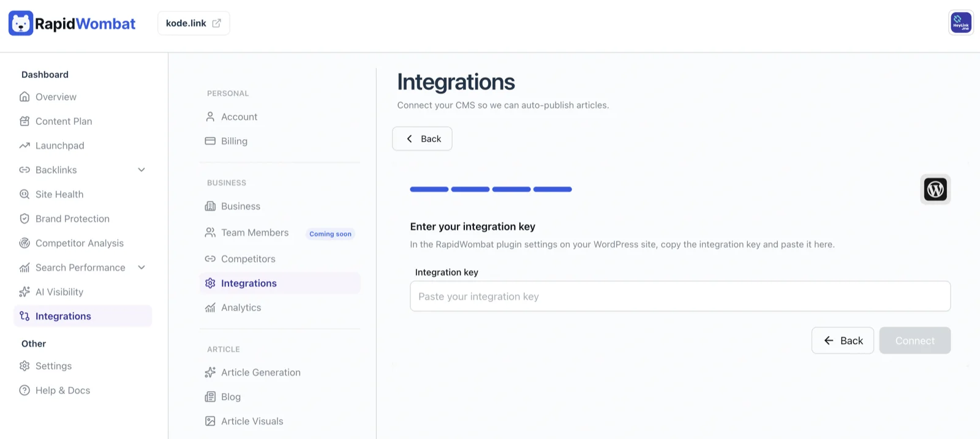Open the kode.link site selector
This screenshot has height=439, width=980.
(194, 23)
